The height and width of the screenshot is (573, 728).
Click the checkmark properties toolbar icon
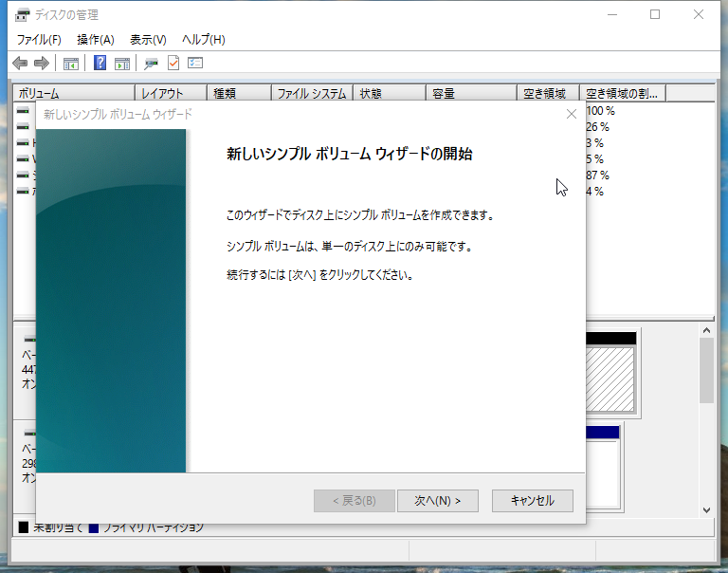click(x=173, y=63)
